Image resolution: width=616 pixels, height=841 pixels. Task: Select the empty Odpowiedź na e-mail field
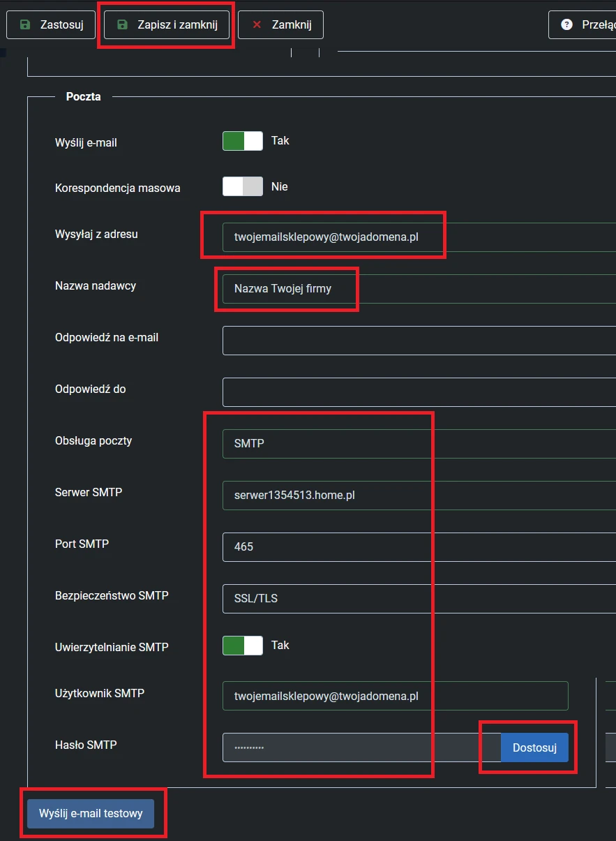[x=419, y=340]
